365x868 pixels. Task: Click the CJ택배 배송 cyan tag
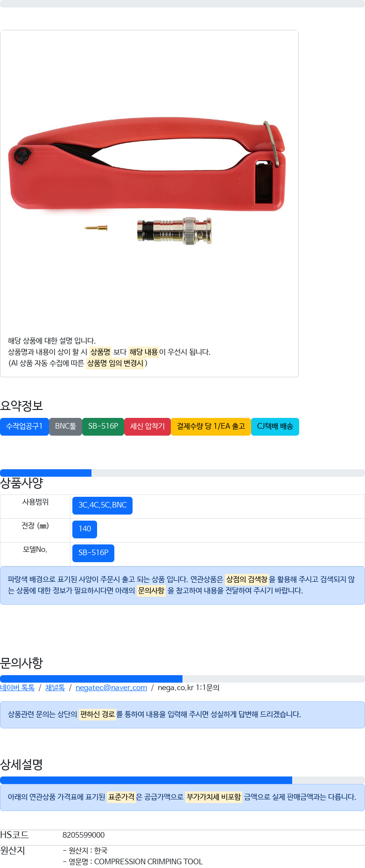(x=275, y=426)
